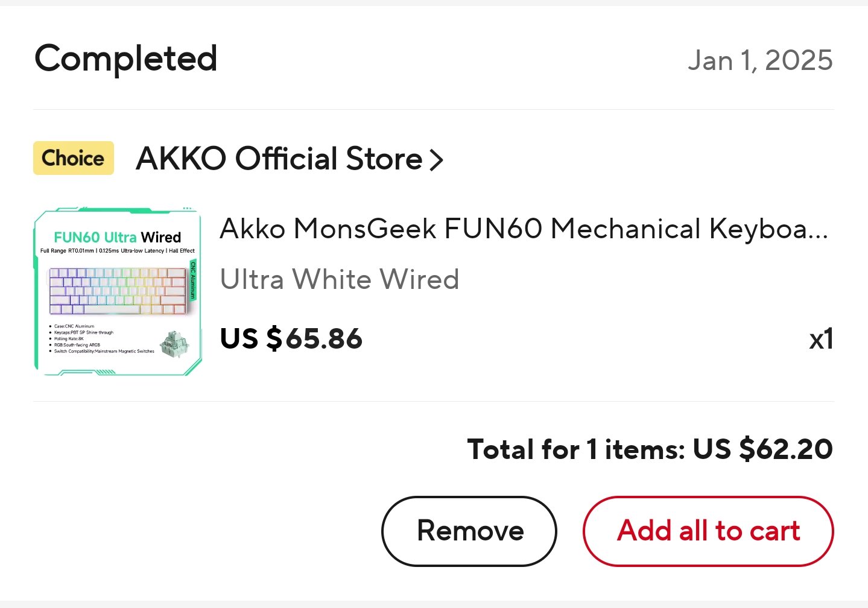Click the green magnetic switch image
Viewport: 868px width, 608px height.
tap(176, 346)
